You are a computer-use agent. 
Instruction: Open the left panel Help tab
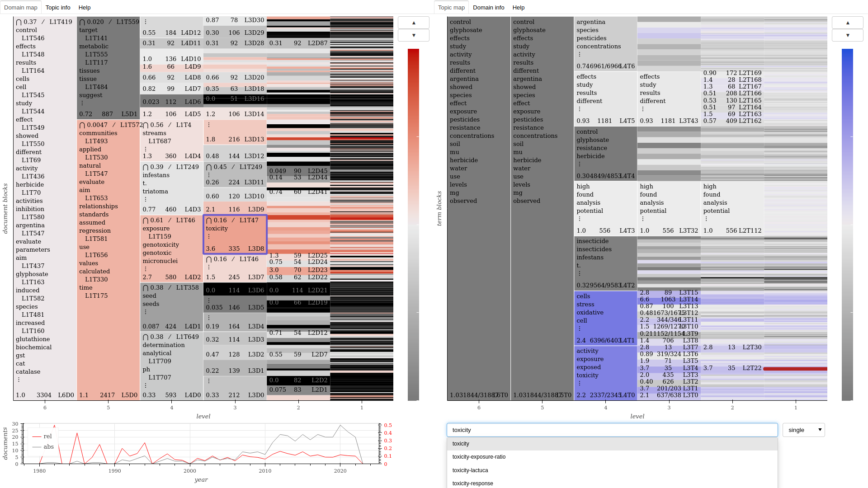pyautogui.click(x=85, y=7)
